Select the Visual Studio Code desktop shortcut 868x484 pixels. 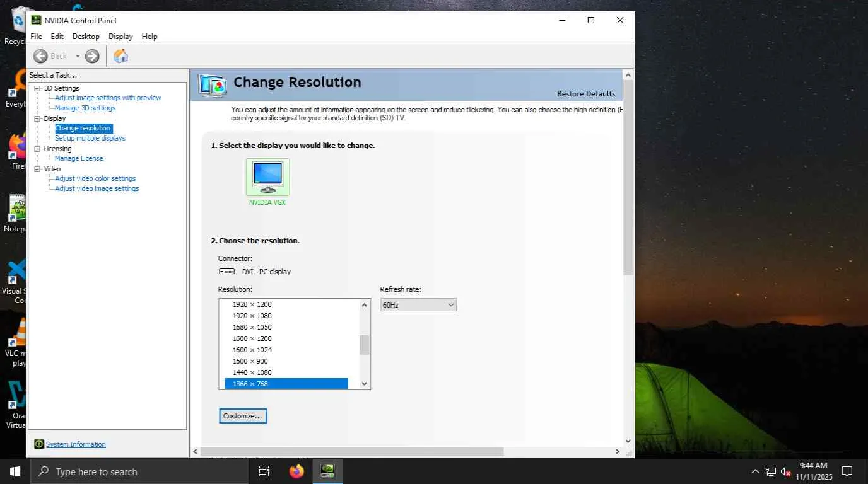(x=14, y=280)
